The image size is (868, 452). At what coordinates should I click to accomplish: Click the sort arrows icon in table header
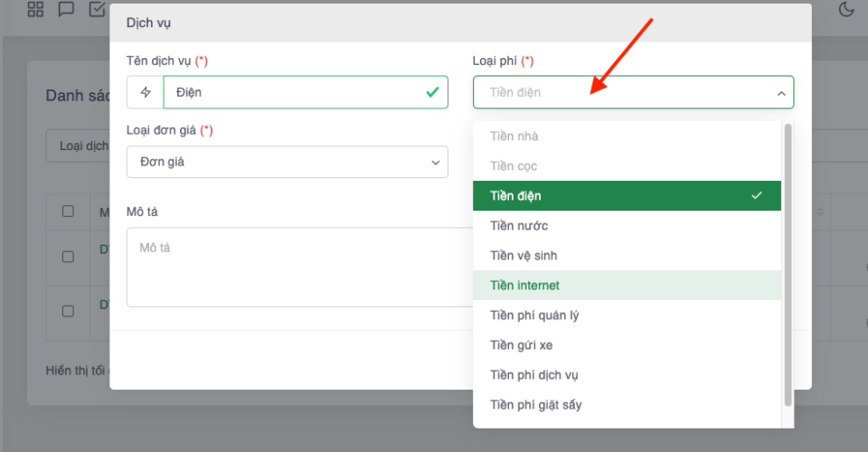(x=821, y=212)
